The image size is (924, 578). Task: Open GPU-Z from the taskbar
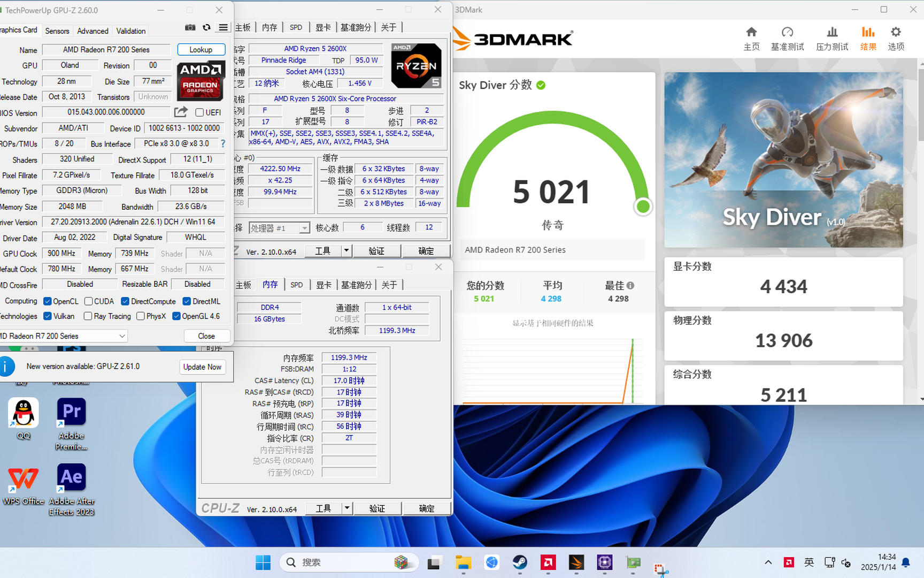click(x=633, y=562)
